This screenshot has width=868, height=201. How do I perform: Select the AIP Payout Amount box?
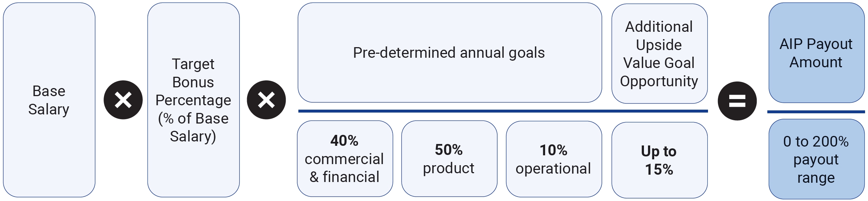[x=816, y=53]
